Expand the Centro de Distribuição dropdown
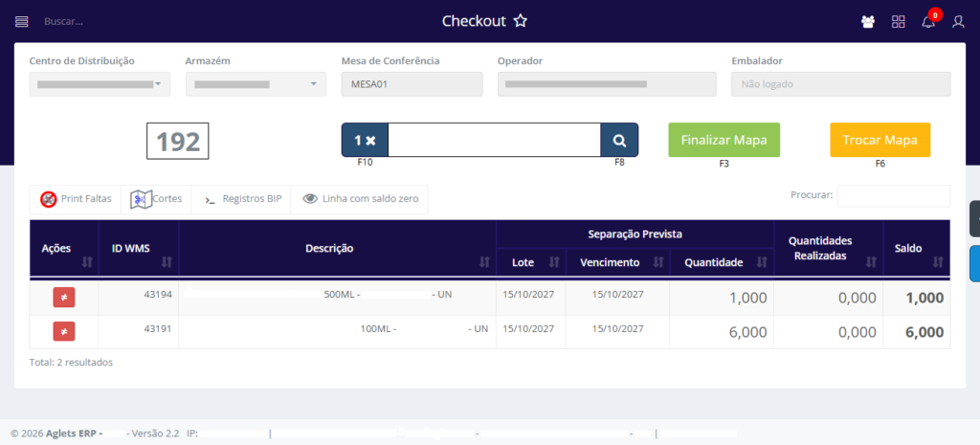The image size is (980, 445). 100,84
